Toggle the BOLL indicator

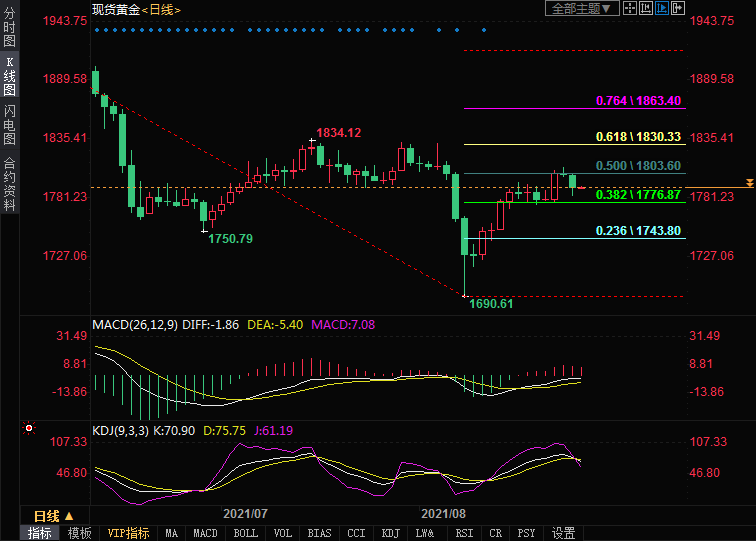[x=245, y=533]
